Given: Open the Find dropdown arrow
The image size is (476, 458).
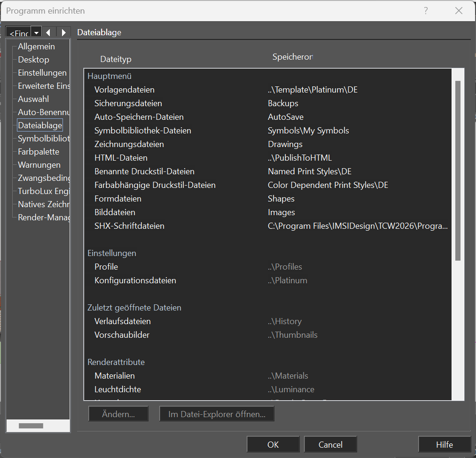Looking at the screenshot, I should coord(37,32).
